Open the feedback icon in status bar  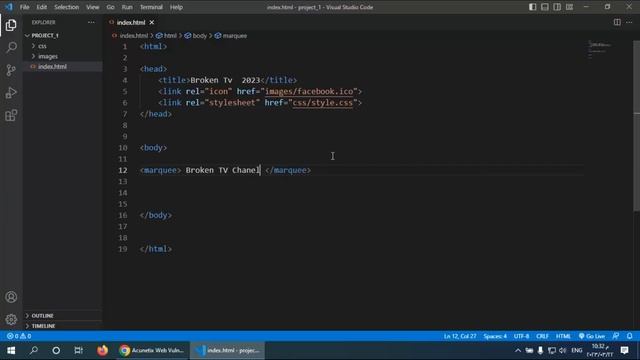pyautogui.click(x=616, y=336)
